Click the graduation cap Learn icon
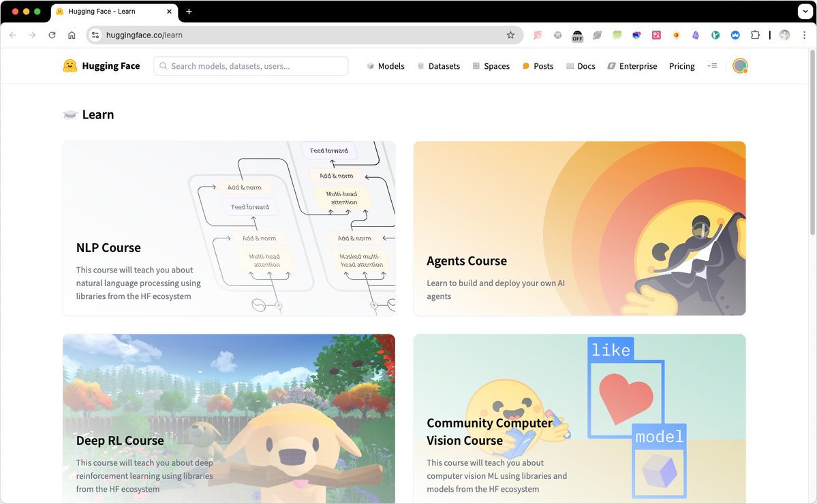The width and height of the screenshot is (817, 504). [x=70, y=114]
